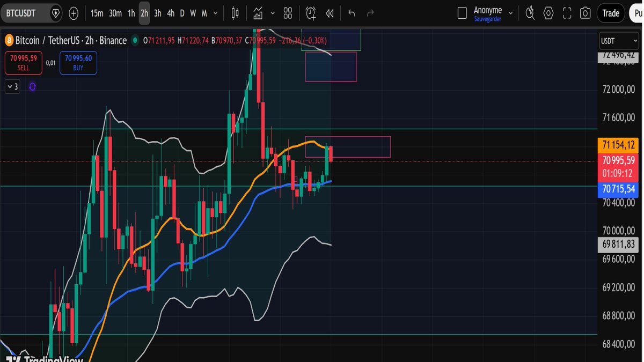Expand the timeframe interval dropdown
This screenshot has width=644, height=362.
point(216,13)
